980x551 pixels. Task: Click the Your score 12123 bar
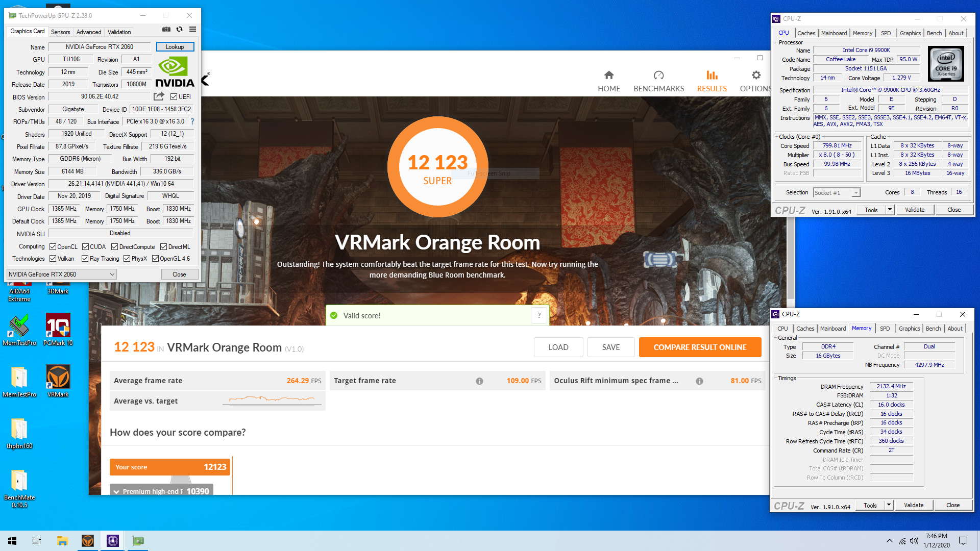pyautogui.click(x=170, y=467)
